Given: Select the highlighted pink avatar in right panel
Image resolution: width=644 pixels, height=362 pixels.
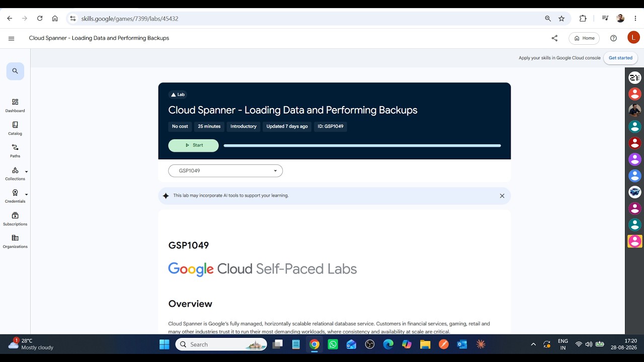Looking at the screenshot, I should point(635,241).
